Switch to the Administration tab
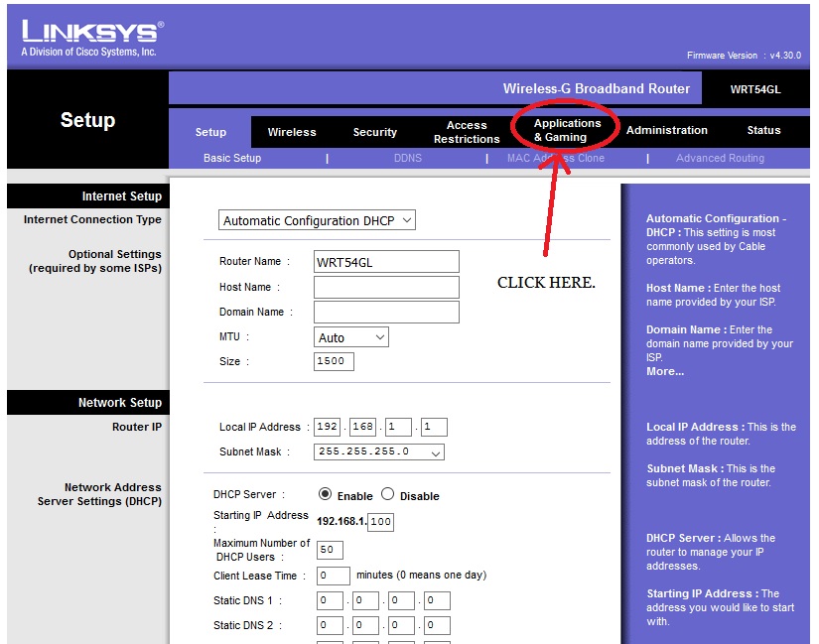The image size is (819, 644). coord(666,130)
